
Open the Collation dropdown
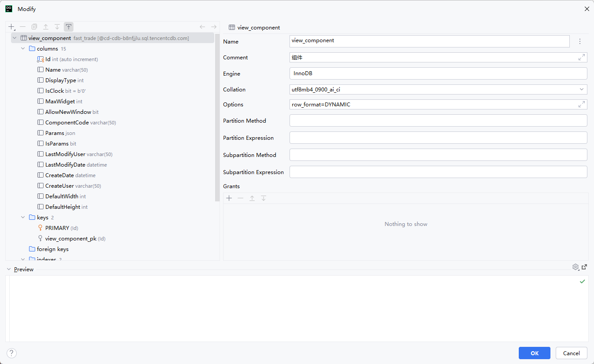click(582, 89)
